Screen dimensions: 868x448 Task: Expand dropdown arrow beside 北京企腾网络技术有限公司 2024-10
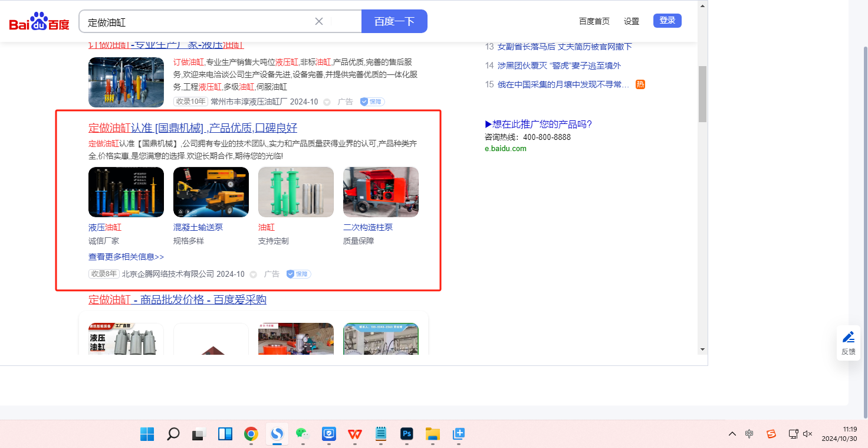click(x=254, y=274)
